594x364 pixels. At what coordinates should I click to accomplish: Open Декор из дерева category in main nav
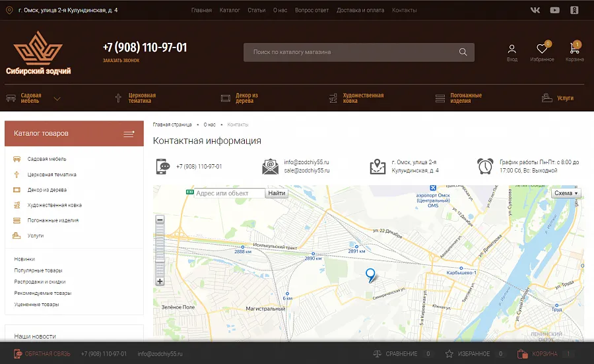coord(247,98)
